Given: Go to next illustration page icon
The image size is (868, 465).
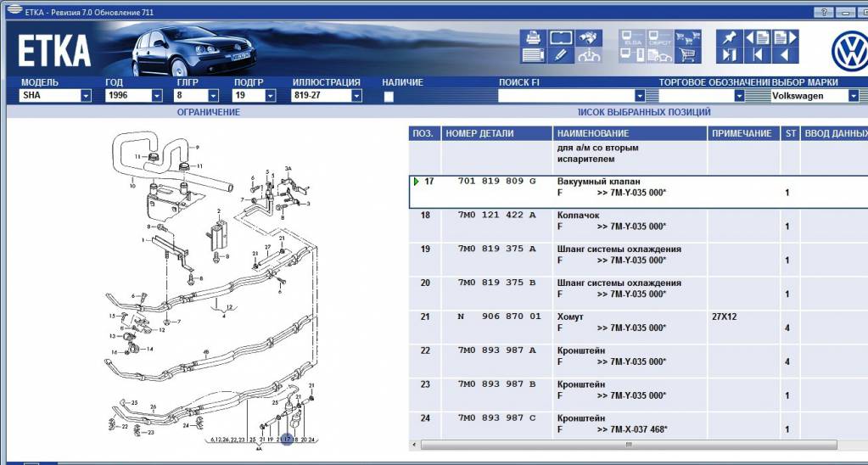Looking at the screenshot, I should [785, 37].
